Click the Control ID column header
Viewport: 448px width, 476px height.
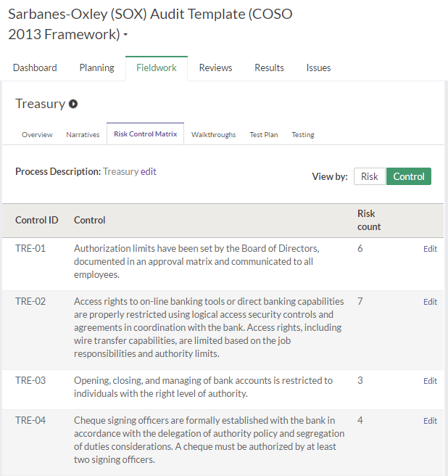pos(37,220)
